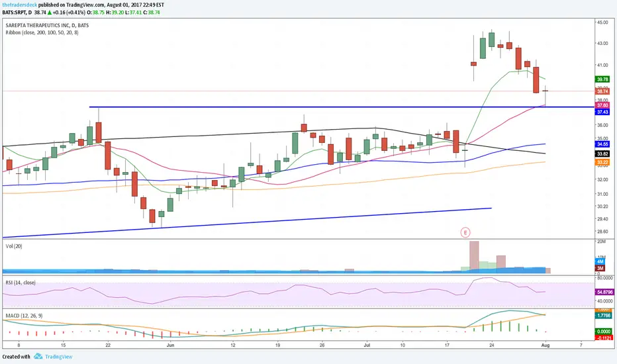
Task: Click the 'Jul' date label on time axis
Action: (367, 345)
